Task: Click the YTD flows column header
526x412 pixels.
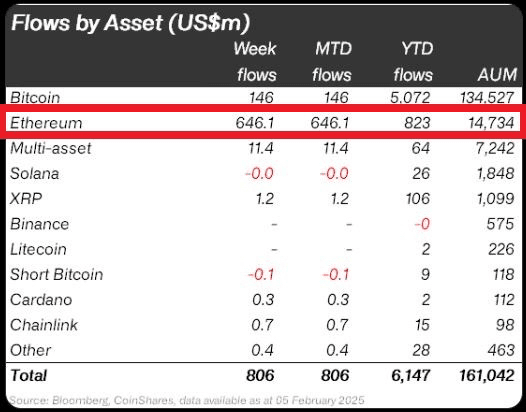Action: click(x=413, y=62)
